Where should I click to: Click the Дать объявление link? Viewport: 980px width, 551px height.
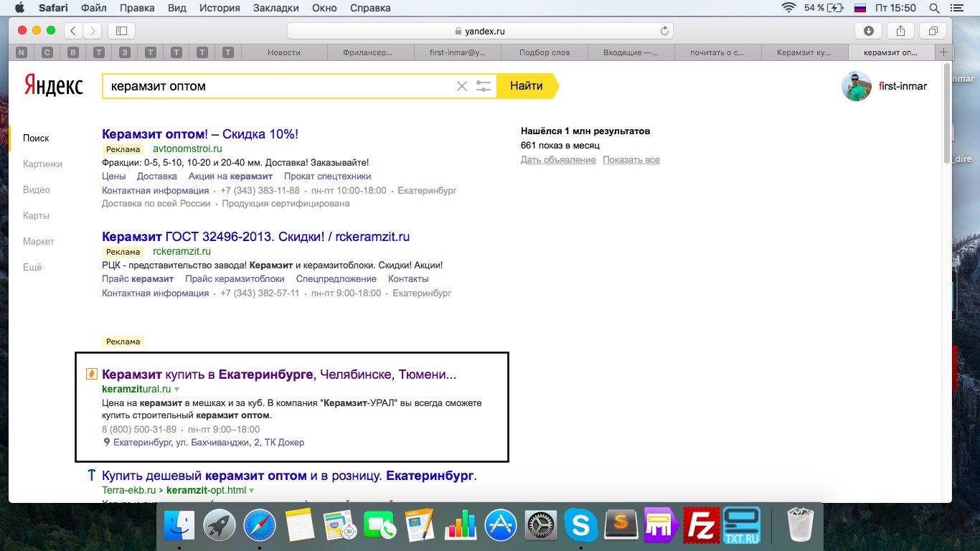[x=558, y=160]
